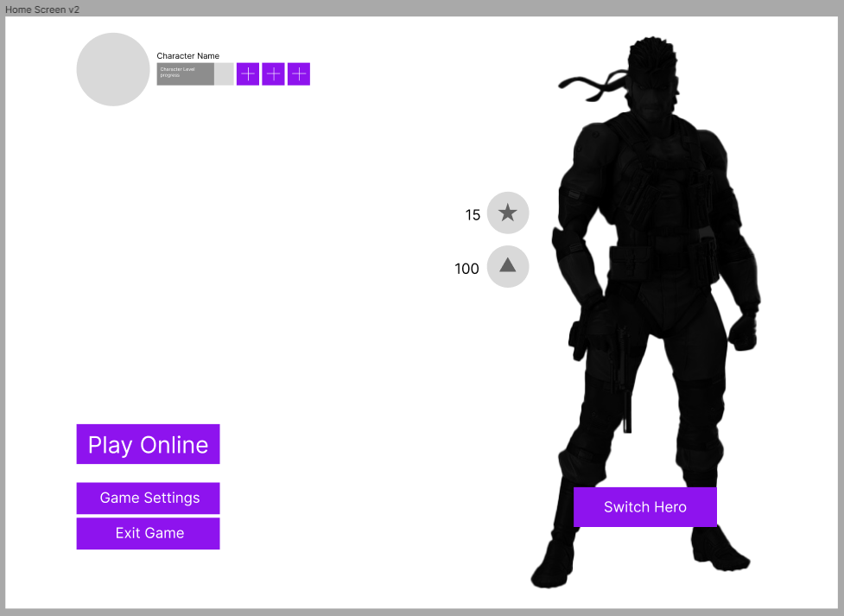Select the hero silhouette figure

click(646, 312)
